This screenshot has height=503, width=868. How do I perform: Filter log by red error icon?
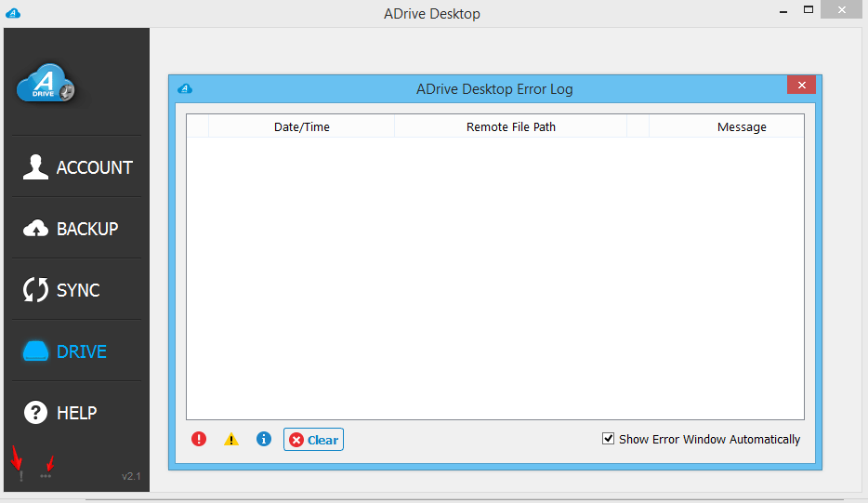click(x=199, y=439)
